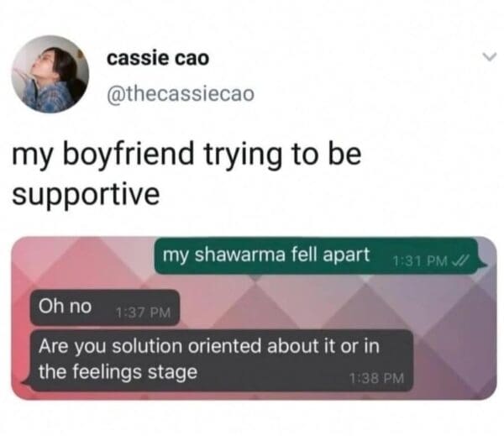Click the 1:31 PM timestamp
The height and width of the screenshot is (436, 504).
(420, 260)
